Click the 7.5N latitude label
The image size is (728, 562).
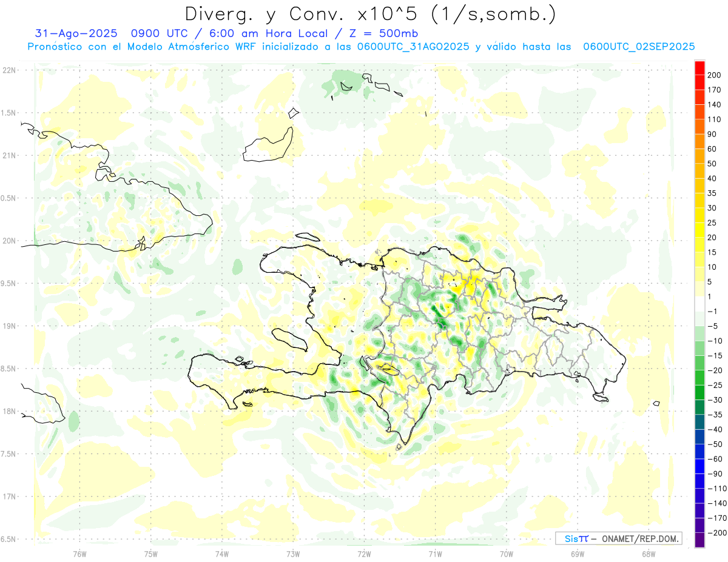pyautogui.click(x=9, y=454)
